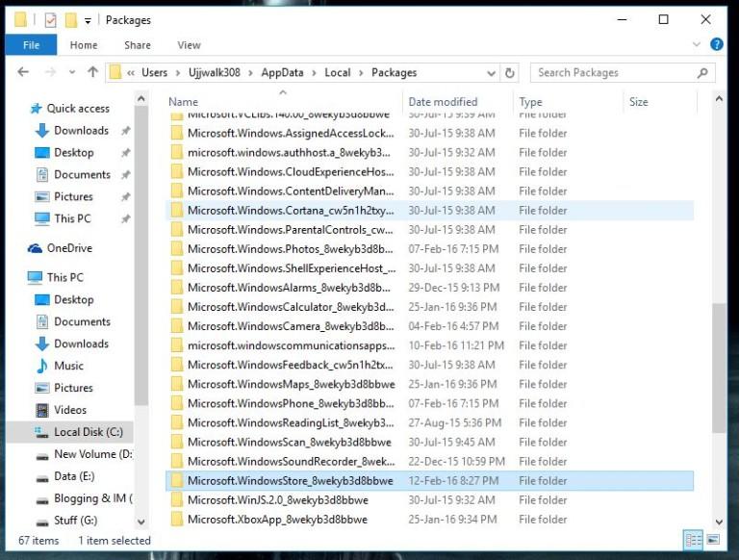Click the navigation pane scroll up arrow
This screenshot has width=739, height=560.
click(x=140, y=99)
